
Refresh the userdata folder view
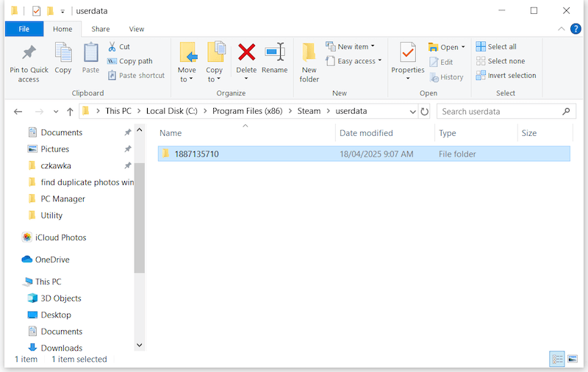[x=424, y=112]
